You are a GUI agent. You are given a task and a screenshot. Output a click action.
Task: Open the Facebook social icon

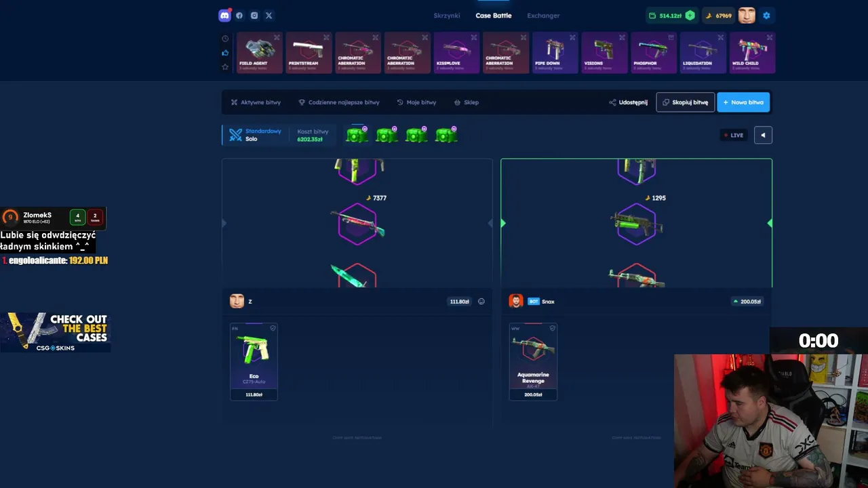(x=239, y=16)
